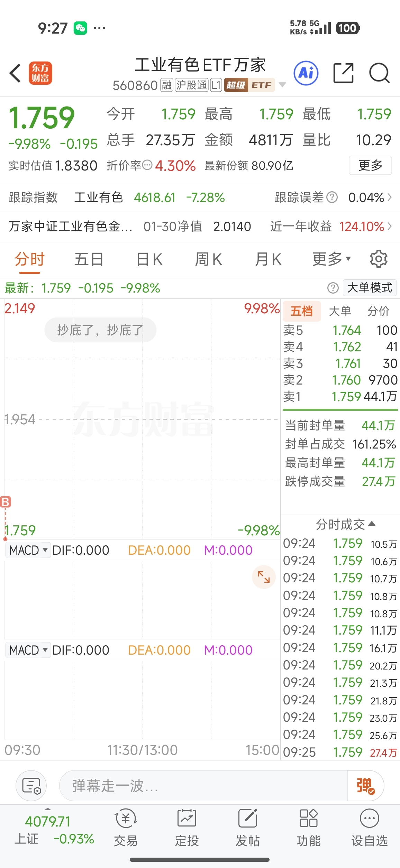This screenshot has width=400, height=868.
Task: Switch to the 分时 tab
Action: pyautogui.click(x=30, y=259)
